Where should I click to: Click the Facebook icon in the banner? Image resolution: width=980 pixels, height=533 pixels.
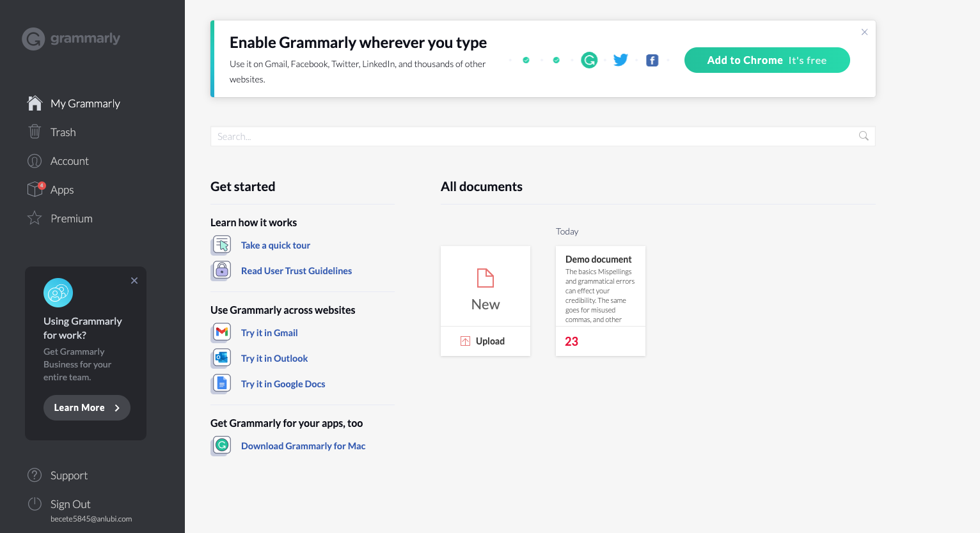click(x=652, y=59)
